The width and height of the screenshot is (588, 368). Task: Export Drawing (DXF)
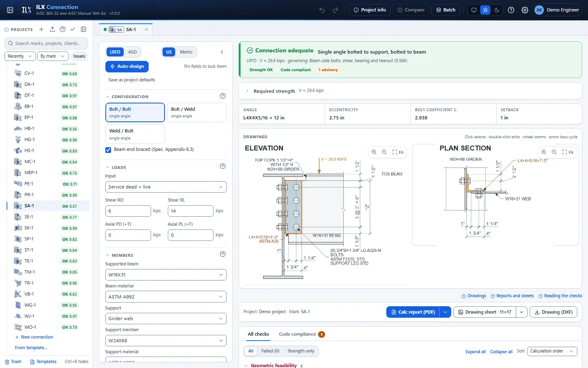(x=553, y=312)
